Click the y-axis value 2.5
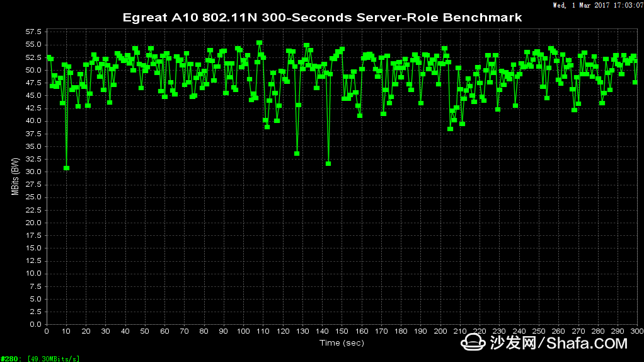This screenshot has height=362, width=644. click(x=35, y=312)
